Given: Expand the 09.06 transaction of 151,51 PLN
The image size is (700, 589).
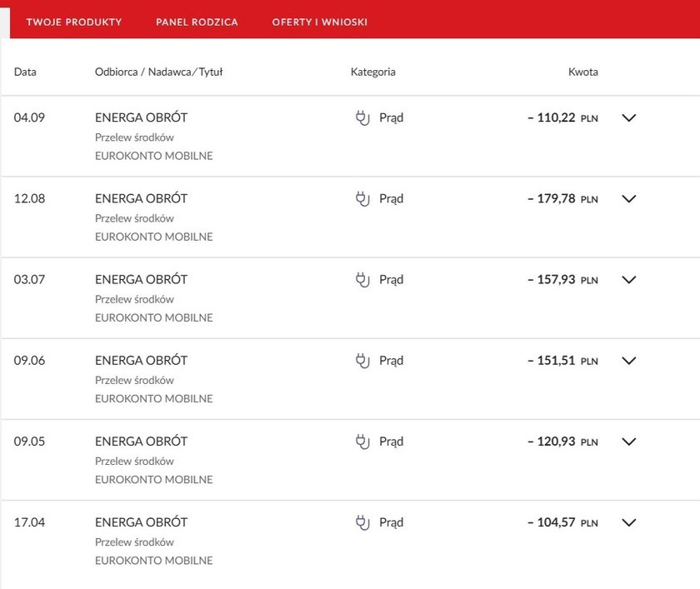Looking at the screenshot, I should click(x=628, y=361).
